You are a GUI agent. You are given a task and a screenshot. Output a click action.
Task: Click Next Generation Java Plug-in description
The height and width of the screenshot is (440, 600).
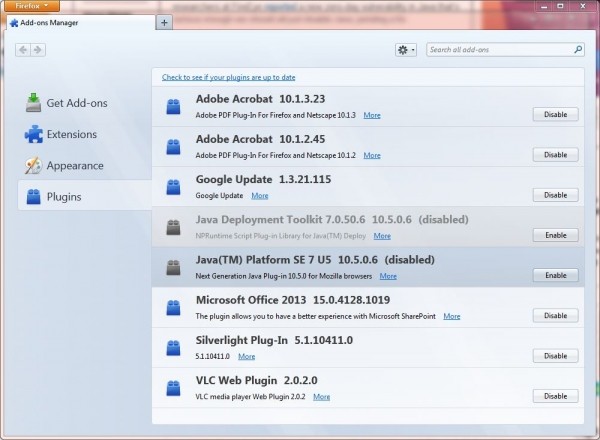pos(284,276)
